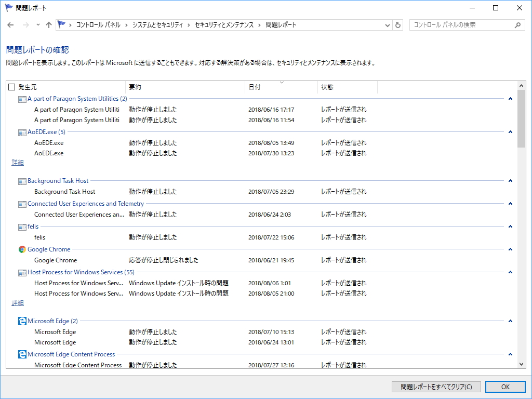The height and width of the screenshot is (399, 532).
Task: Click the Microsoft Edge Content Process icon
Action: [x=22, y=354]
